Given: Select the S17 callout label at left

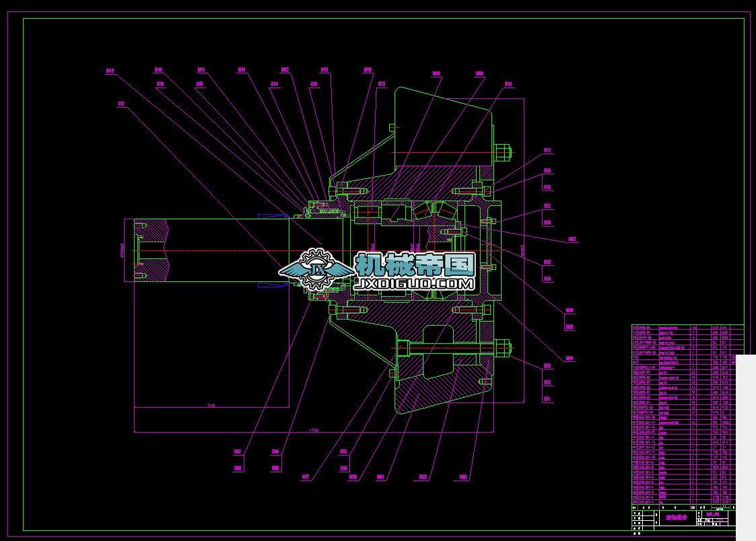Looking at the screenshot, I should point(121,104).
